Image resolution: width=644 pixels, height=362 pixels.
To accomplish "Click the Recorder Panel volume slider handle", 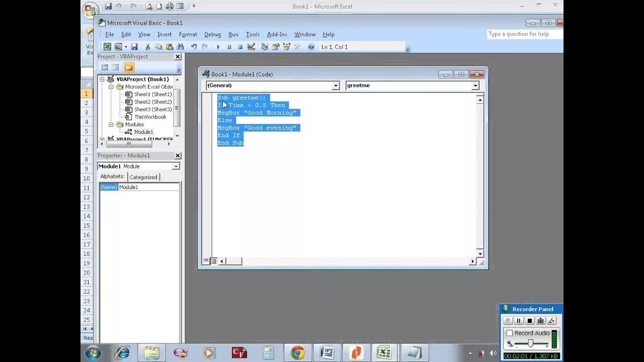I will 530,343.
